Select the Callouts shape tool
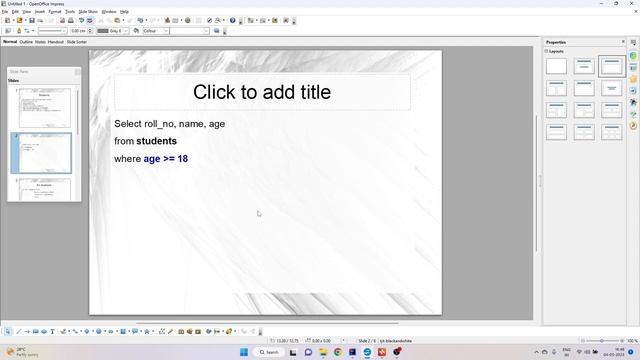640x360 pixels. click(x=135, y=331)
